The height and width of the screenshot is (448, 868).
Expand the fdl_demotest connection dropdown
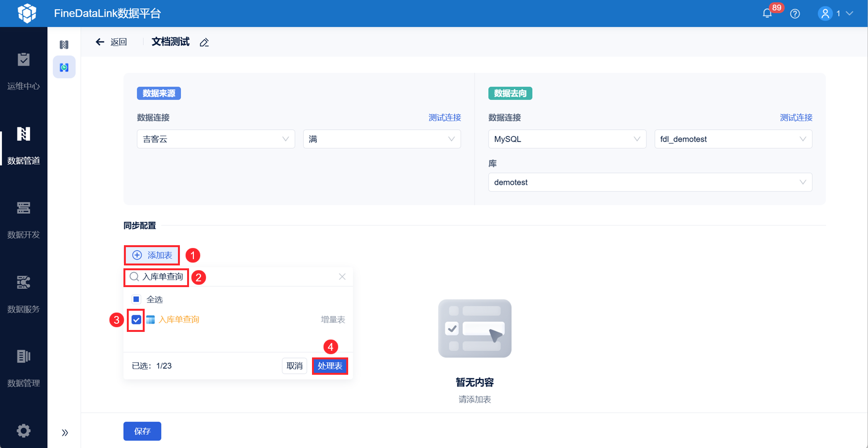point(733,139)
